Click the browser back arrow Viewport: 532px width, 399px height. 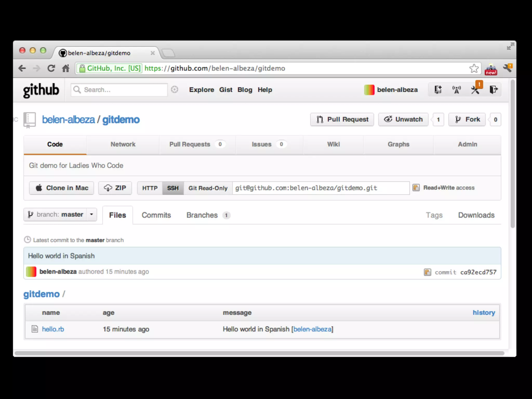coord(22,68)
